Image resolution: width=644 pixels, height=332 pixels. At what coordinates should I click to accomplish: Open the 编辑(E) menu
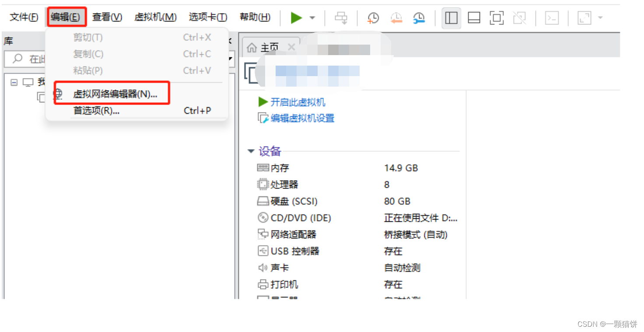[x=65, y=17]
